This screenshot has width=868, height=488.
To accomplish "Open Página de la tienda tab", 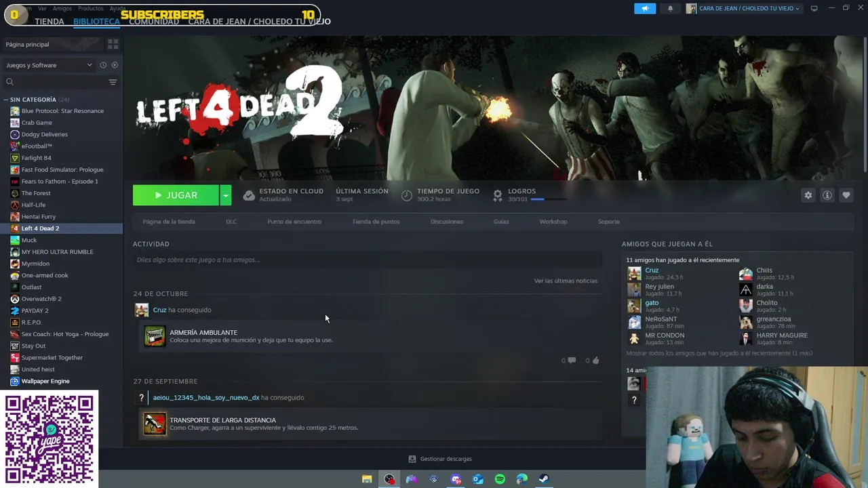I will coord(169,222).
